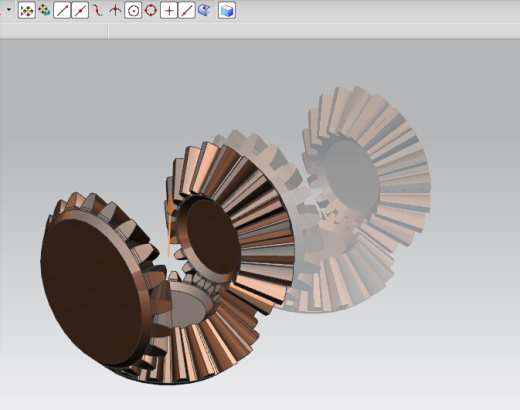This screenshot has height=410, width=520.
Task: Enable the Intersection snap icon
Action: point(115,10)
